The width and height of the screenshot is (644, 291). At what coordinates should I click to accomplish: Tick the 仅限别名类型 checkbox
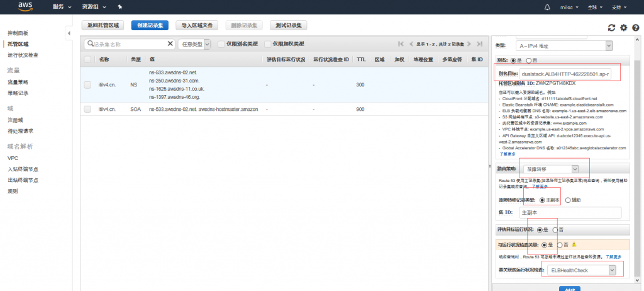(221, 44)
